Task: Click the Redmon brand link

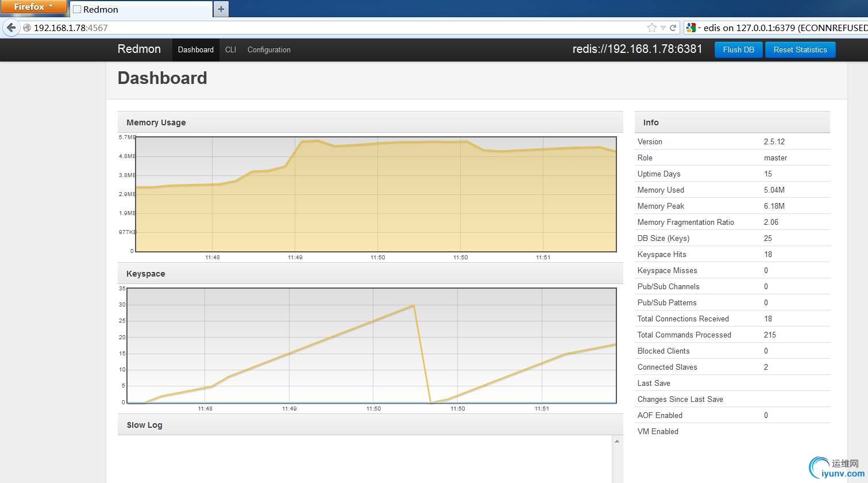Action: (139, 49)
